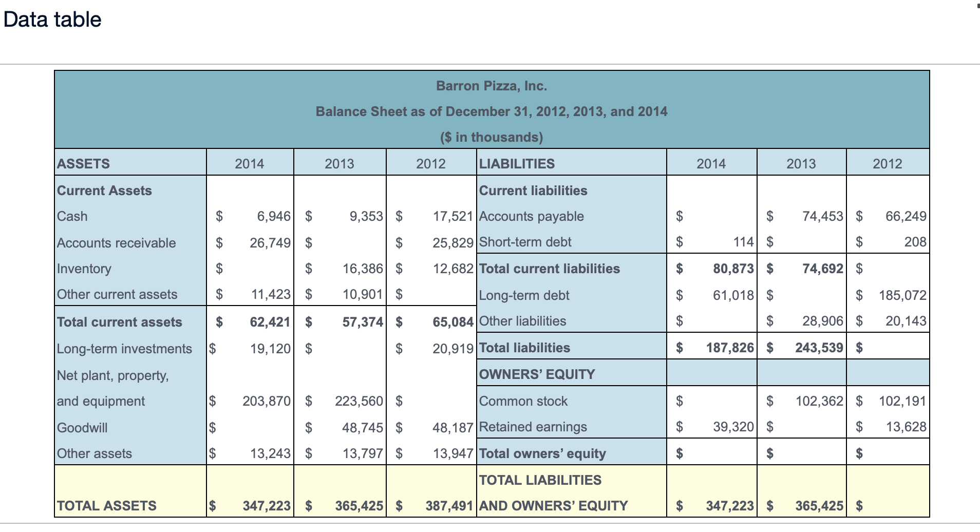Select Other current assets 2014 value 11,423

coord(271,294)
